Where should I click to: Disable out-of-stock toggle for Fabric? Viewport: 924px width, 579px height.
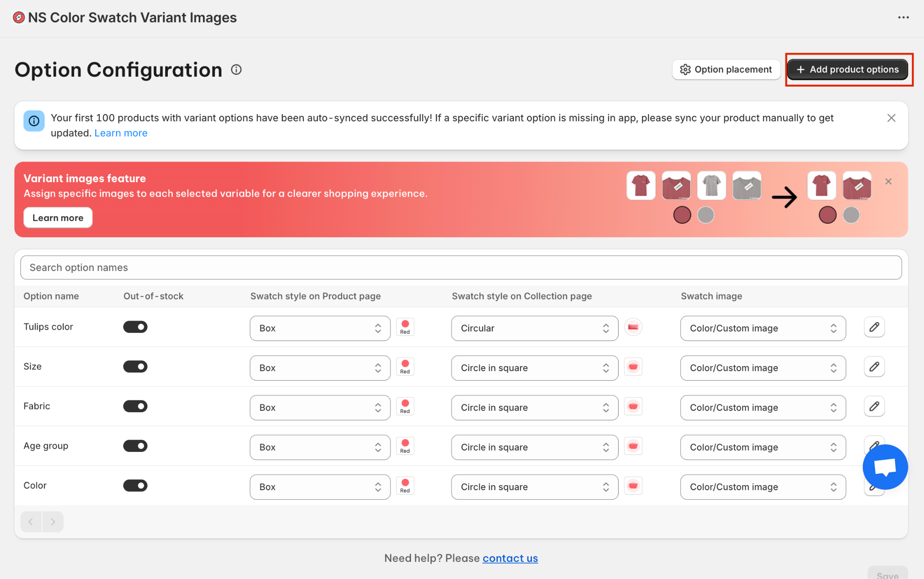pos(135,406)
